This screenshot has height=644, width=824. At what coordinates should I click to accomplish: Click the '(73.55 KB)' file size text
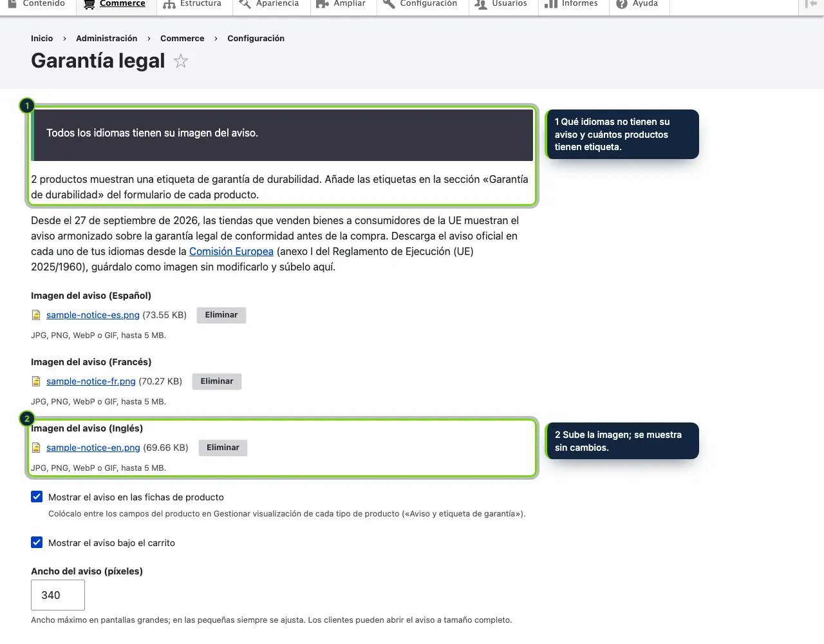point(164,315)
